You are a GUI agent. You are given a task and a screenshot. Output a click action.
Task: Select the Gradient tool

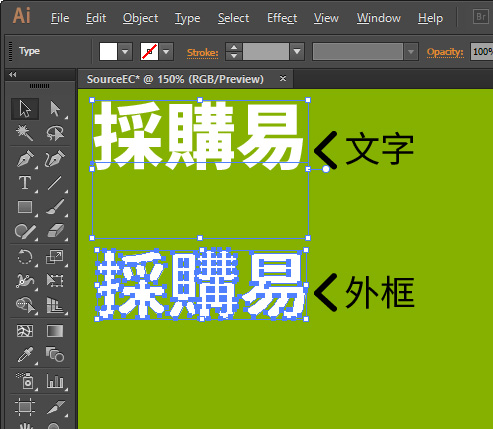[x=55, y=331]
